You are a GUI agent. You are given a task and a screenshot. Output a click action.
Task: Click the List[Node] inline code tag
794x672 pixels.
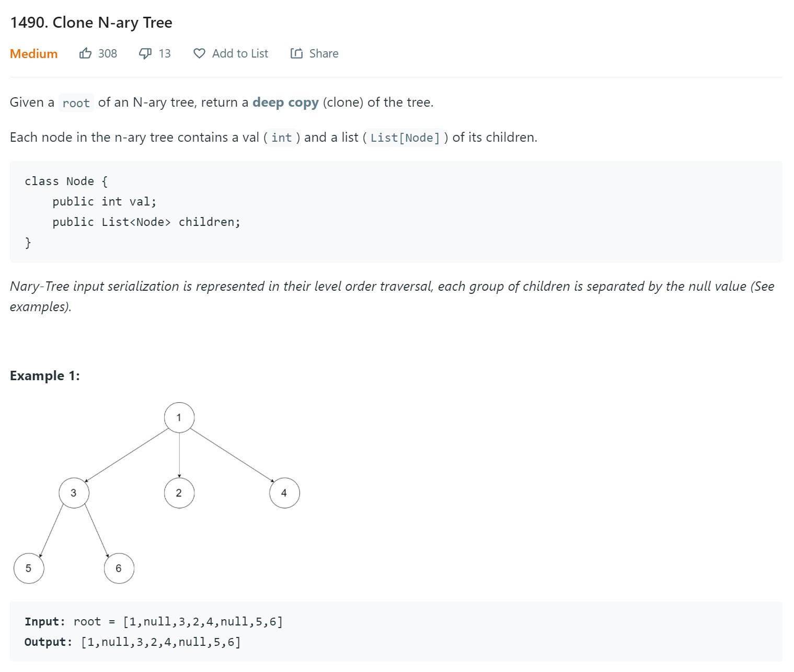[x=405, y=138]
